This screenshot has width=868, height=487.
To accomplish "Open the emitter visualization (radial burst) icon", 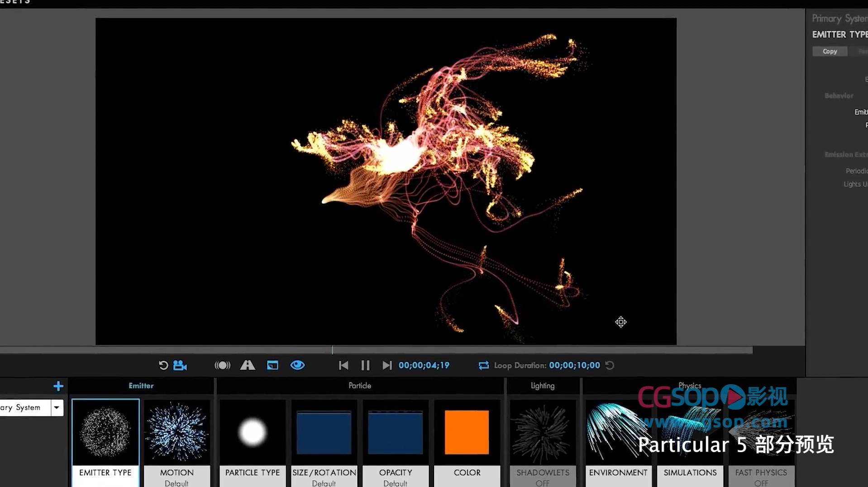I will click(x=222, y=365).
